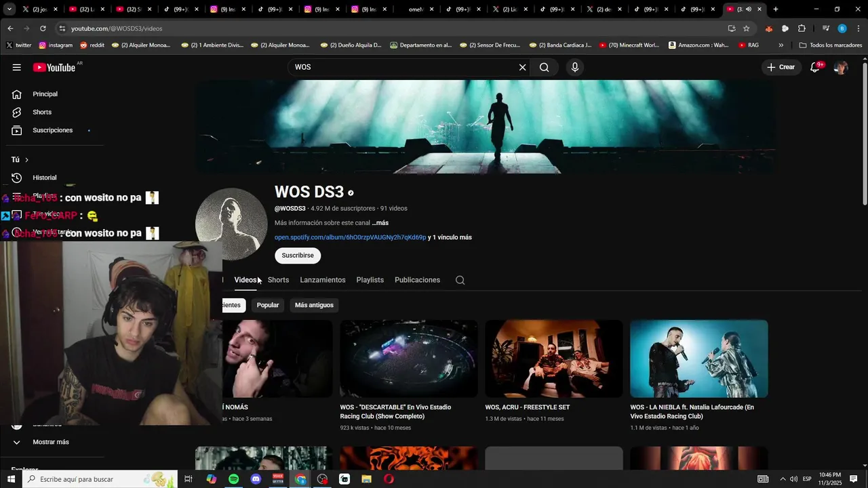This screenshot has height=488, width=868.
Task: Open File Explorer from taskbar
Action: point(366,479)
